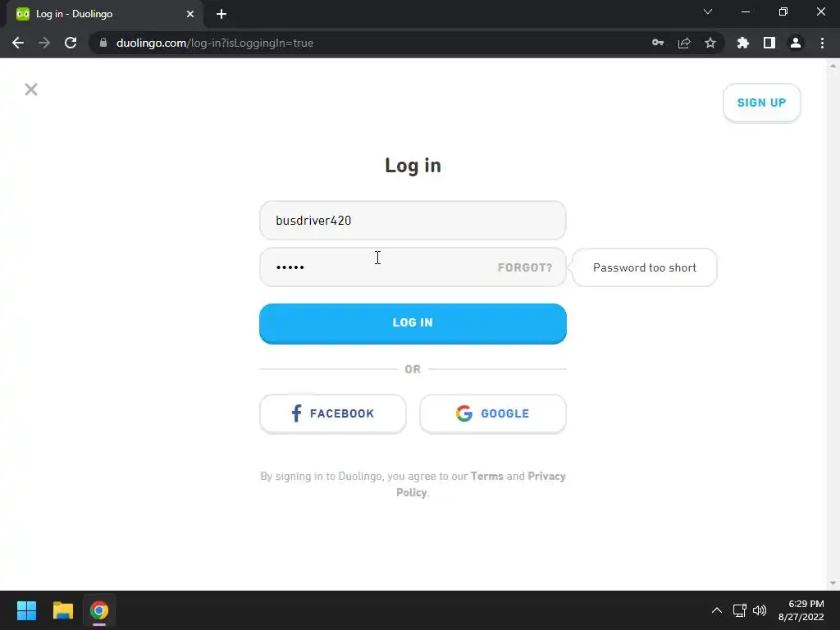Viewport: 840px width, 630px height.
Task: Open File Explorer from taskbar
Action: 62,610
